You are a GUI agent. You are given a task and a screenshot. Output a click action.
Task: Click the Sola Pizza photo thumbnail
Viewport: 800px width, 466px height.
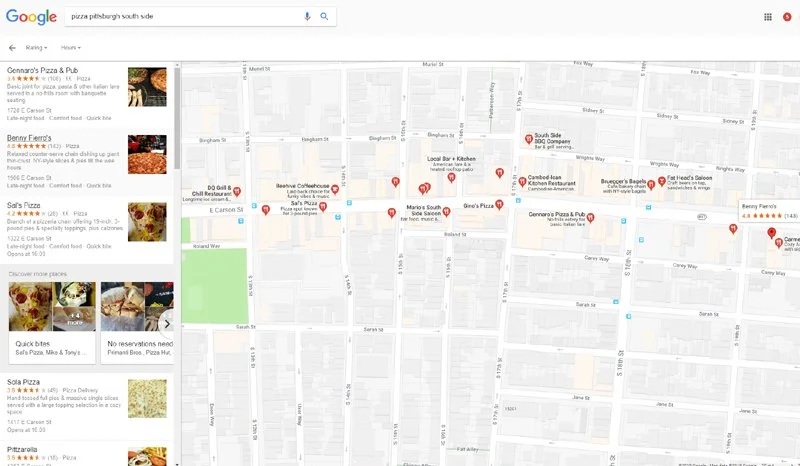coord(147,399)
